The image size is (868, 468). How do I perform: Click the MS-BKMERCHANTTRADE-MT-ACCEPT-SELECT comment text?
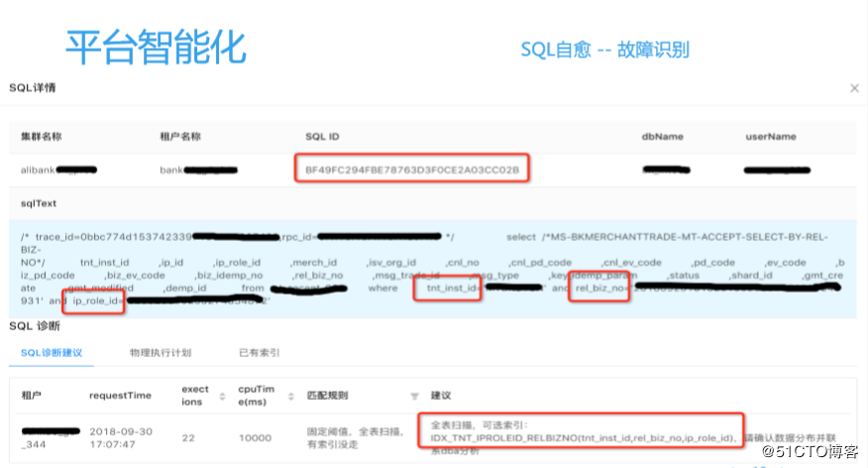685,237
